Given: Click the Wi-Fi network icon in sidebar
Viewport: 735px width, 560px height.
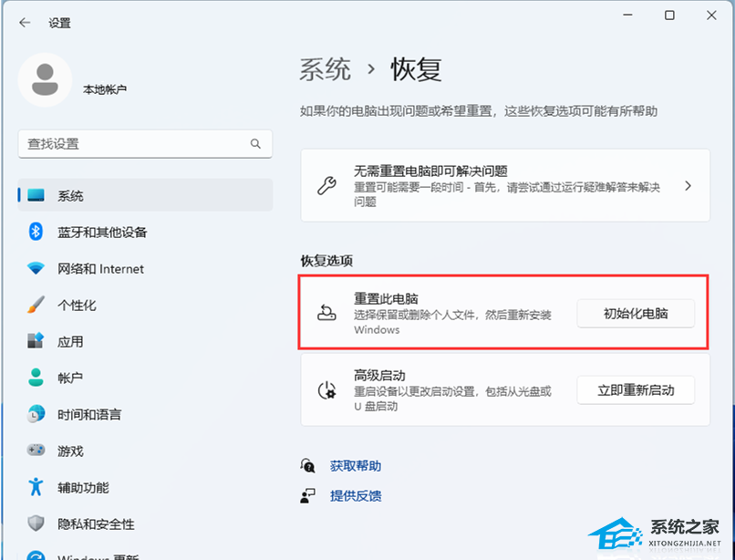Looking at the screenshot, I should coord(36,268).
